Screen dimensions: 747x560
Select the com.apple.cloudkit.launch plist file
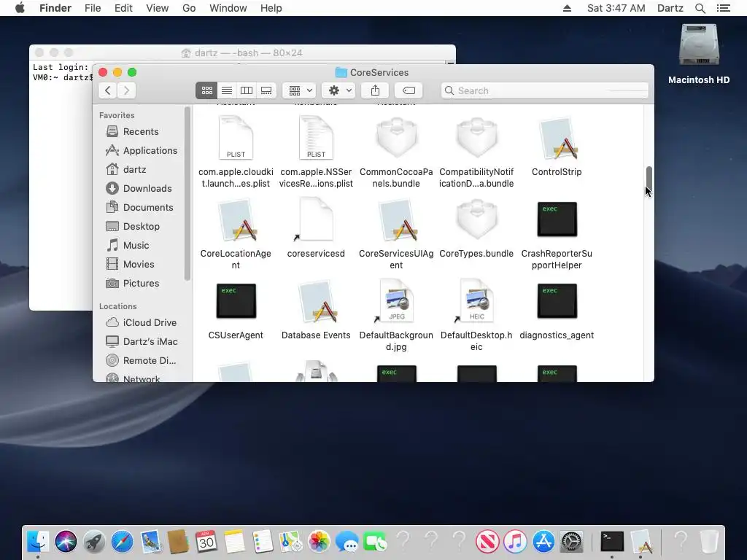pyautogui.click(x=236, y=152)
